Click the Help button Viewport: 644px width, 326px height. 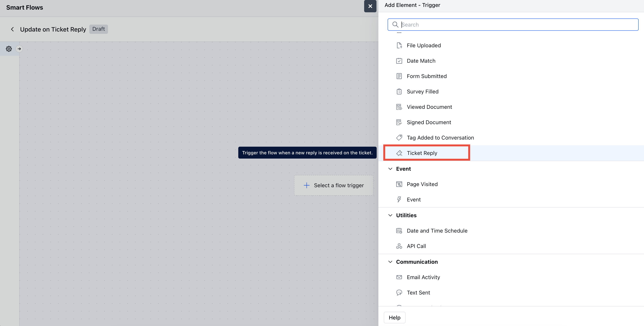(395, 318)
